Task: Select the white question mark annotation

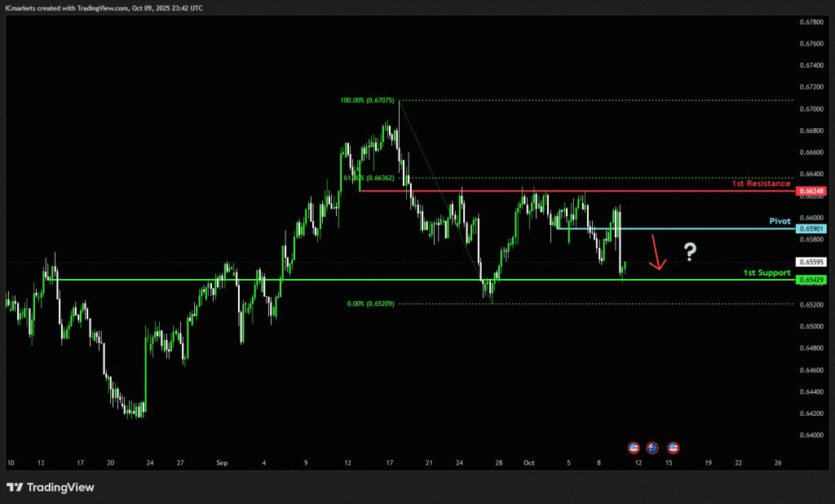Action: 690,252
